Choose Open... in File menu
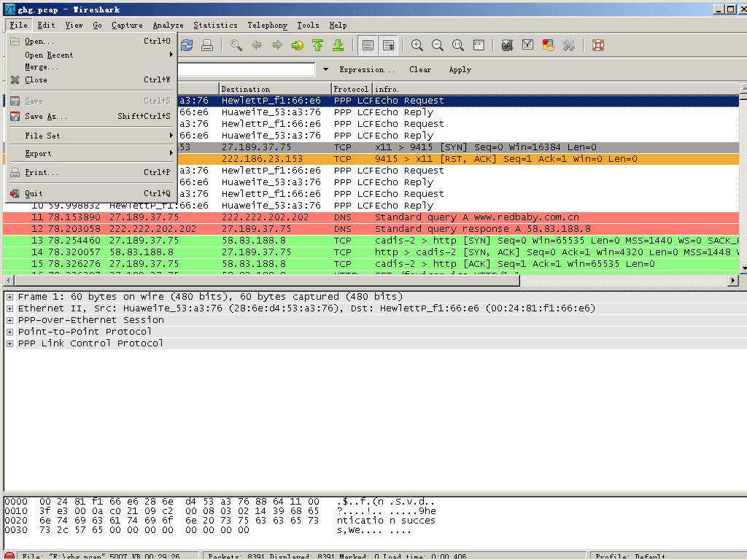The image size is (747, 560). (91, 42)
